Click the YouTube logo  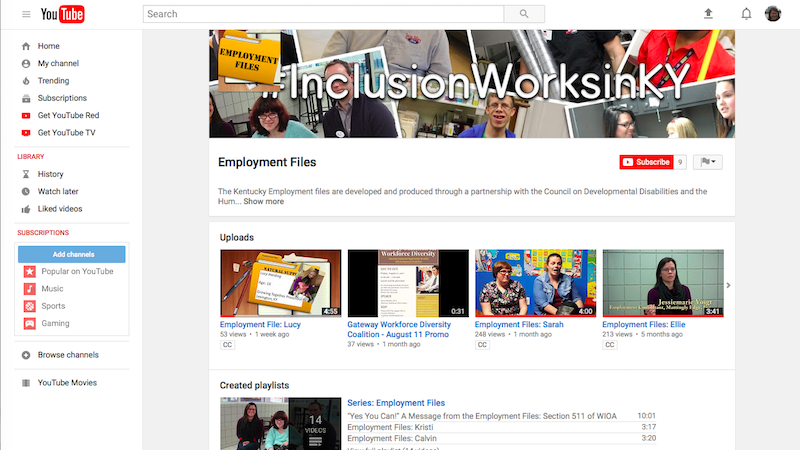pos(62,14)
